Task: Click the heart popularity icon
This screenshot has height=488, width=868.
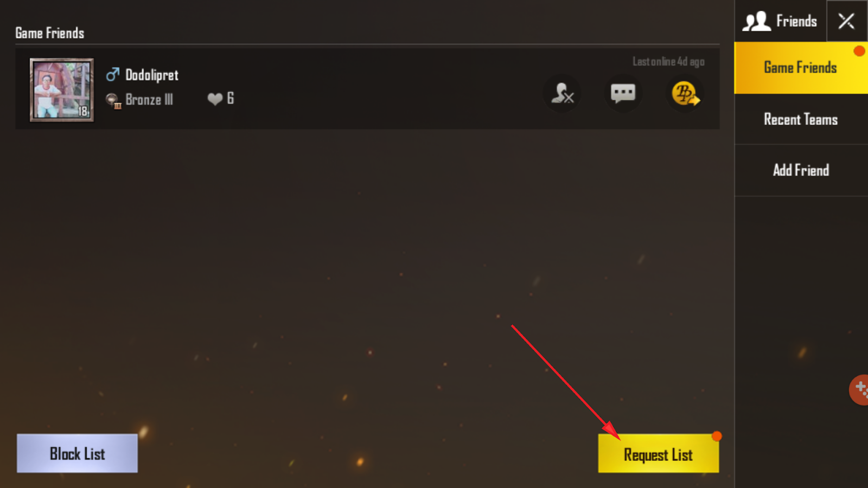Action: click(215, 99)
